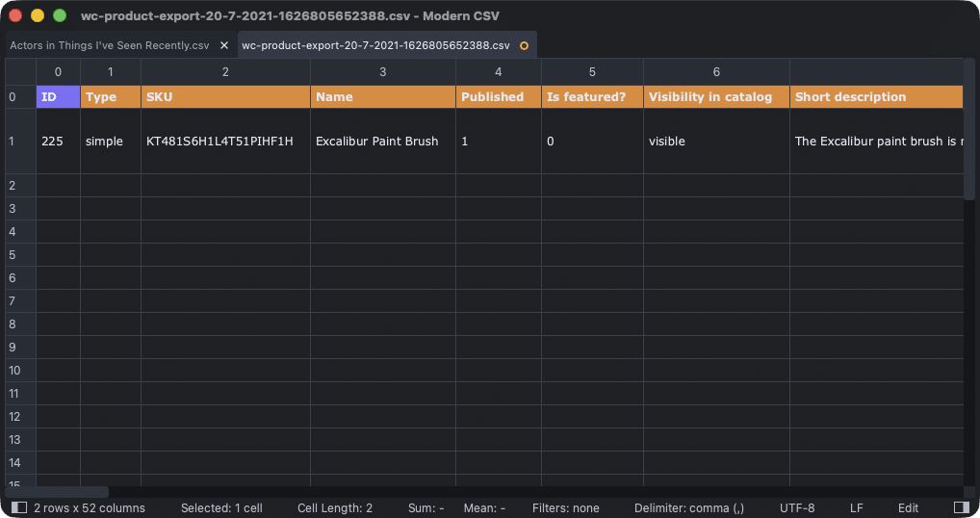Click the Short description header cell
This screenshot has height=518, width=980.
point(876,97)
